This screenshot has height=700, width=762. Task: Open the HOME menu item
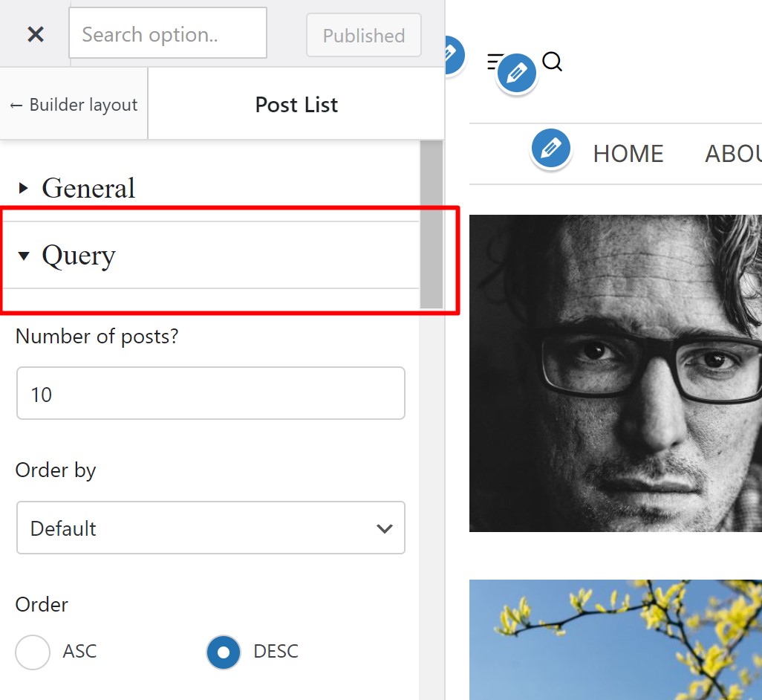coord(628,154)
